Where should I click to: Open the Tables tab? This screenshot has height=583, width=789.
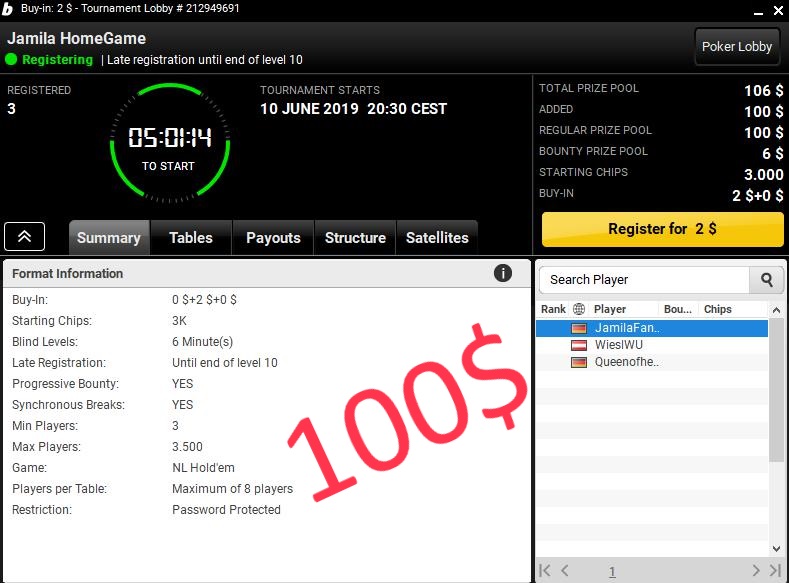pos(191,237)
